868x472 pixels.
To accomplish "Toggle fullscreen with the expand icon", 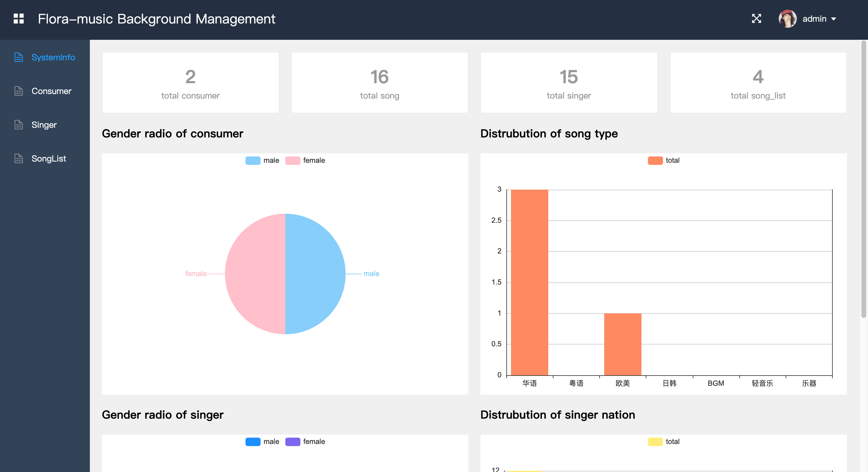I will [756, 18].
